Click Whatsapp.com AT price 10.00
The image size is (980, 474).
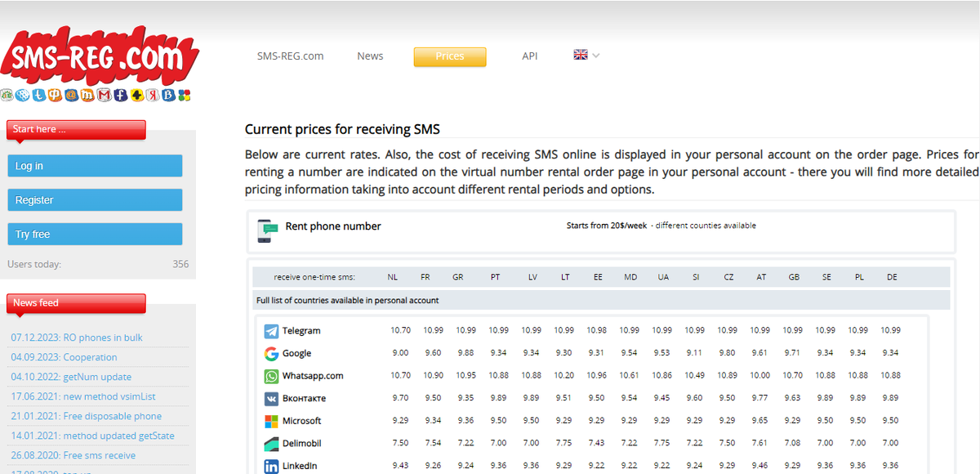point(760,375)
